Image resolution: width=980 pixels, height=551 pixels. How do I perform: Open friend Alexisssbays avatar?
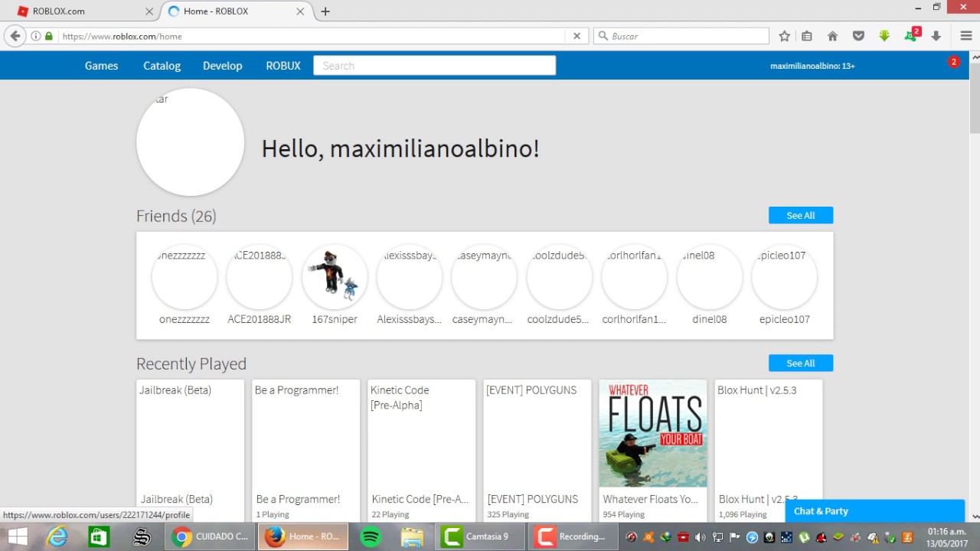[x=410, y=277]
